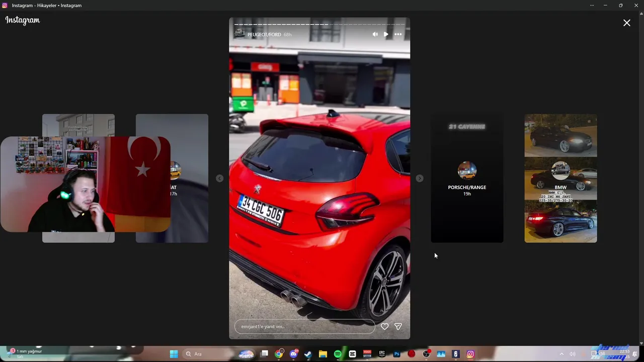Screen dimensions: 644x362
Task: Share the story via paper plane icon
Action: coord(398,326)
